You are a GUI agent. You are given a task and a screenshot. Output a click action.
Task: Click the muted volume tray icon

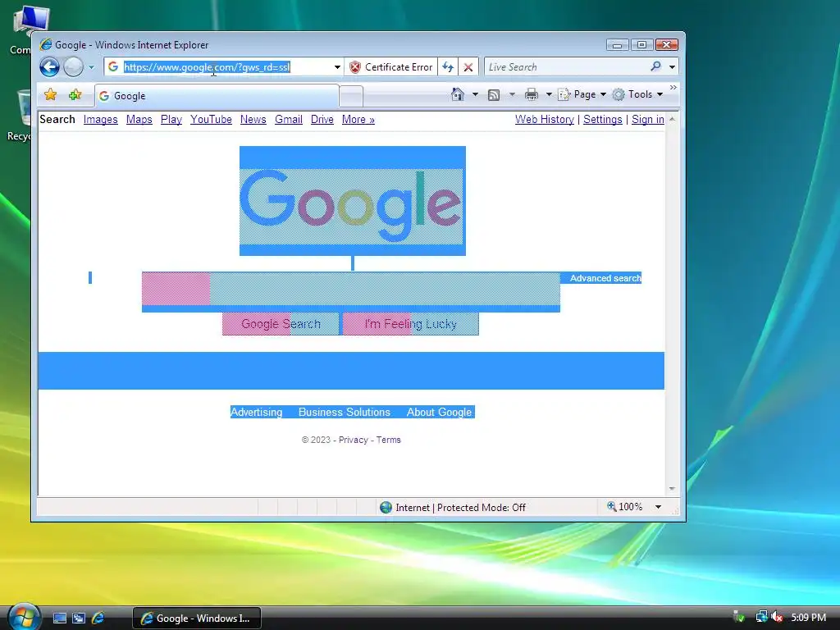(x=777, y=617)
